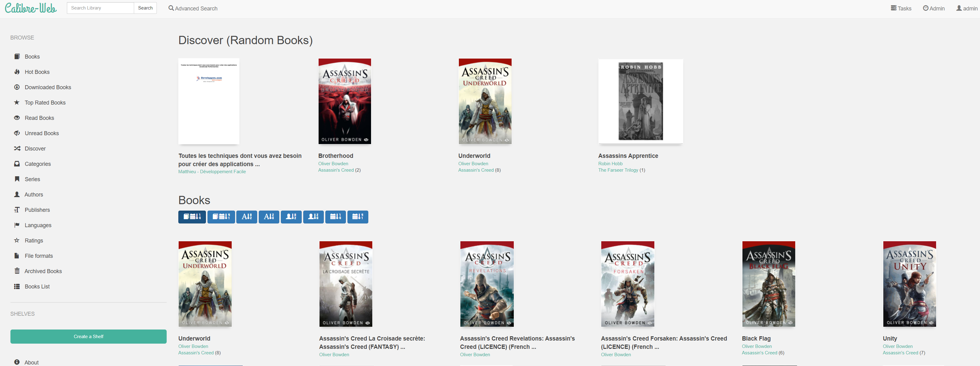Click the Books icon in the Browse sidebar

(17, 56)
